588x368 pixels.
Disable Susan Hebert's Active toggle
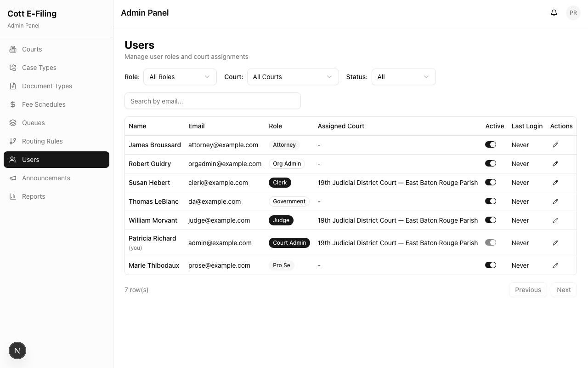tap(491, 182)
